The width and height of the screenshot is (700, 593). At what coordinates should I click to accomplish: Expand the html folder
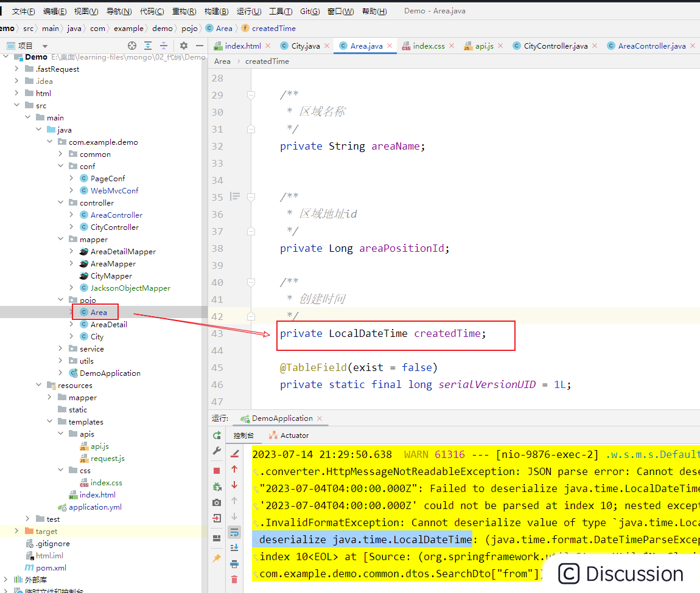pyautogui.click(x=16, y=93)
